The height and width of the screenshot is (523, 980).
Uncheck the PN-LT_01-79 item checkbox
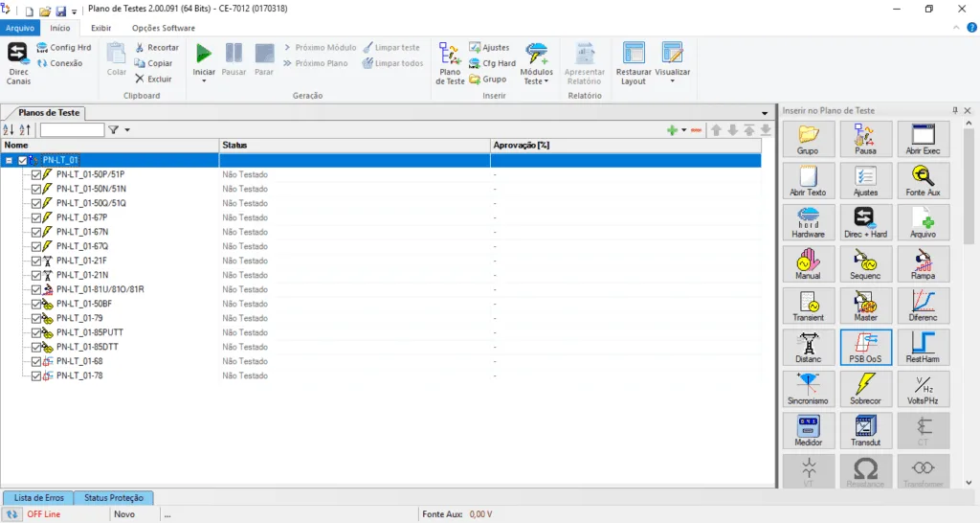point(36,318)
